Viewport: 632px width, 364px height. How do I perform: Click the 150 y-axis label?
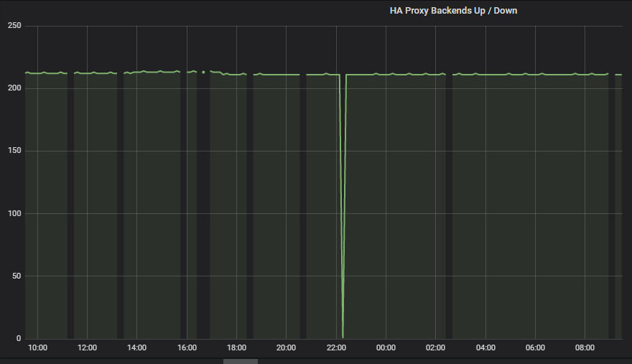coord(14,150)
